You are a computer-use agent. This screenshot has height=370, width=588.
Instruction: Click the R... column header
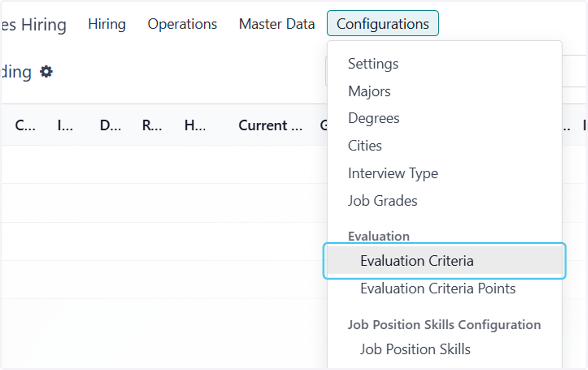click(x=152, y=125)
